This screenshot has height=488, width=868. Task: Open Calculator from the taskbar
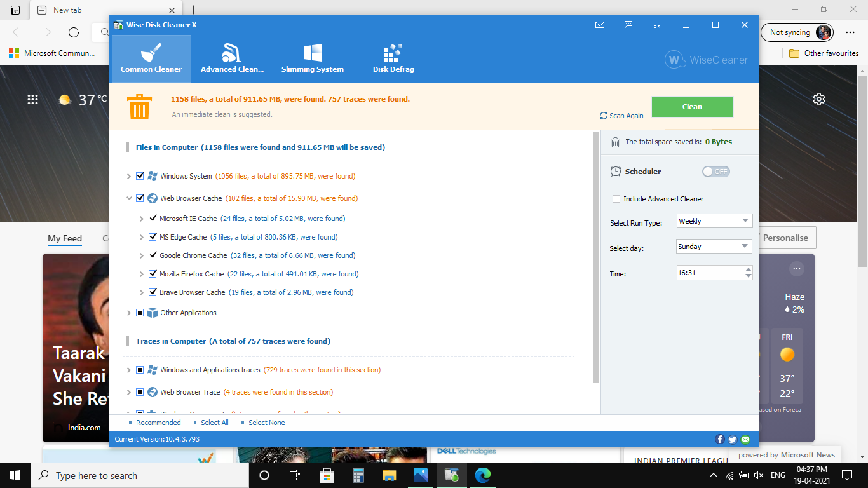point(358,475)
